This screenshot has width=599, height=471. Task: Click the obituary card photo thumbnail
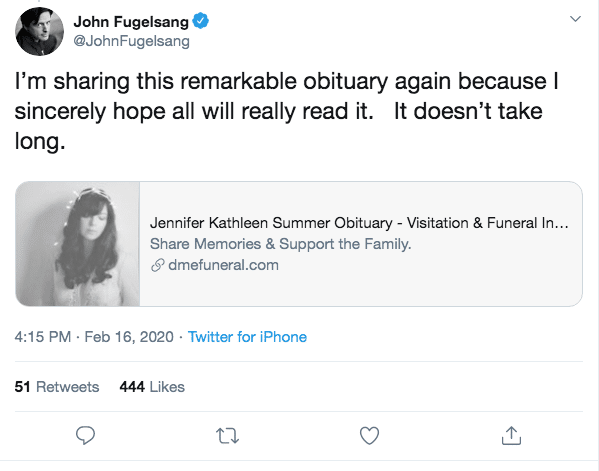pos(78,244)
